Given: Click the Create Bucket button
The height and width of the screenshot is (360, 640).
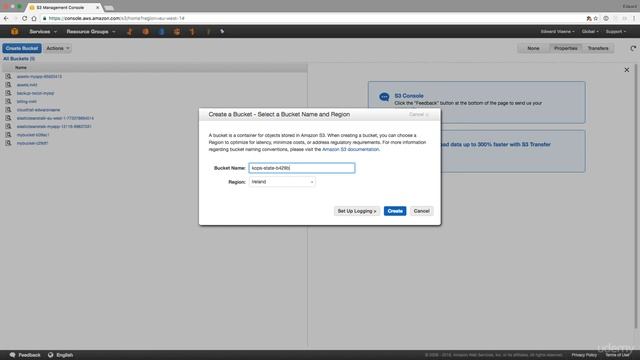Looking at the screenshot, I should pos(22,48).
